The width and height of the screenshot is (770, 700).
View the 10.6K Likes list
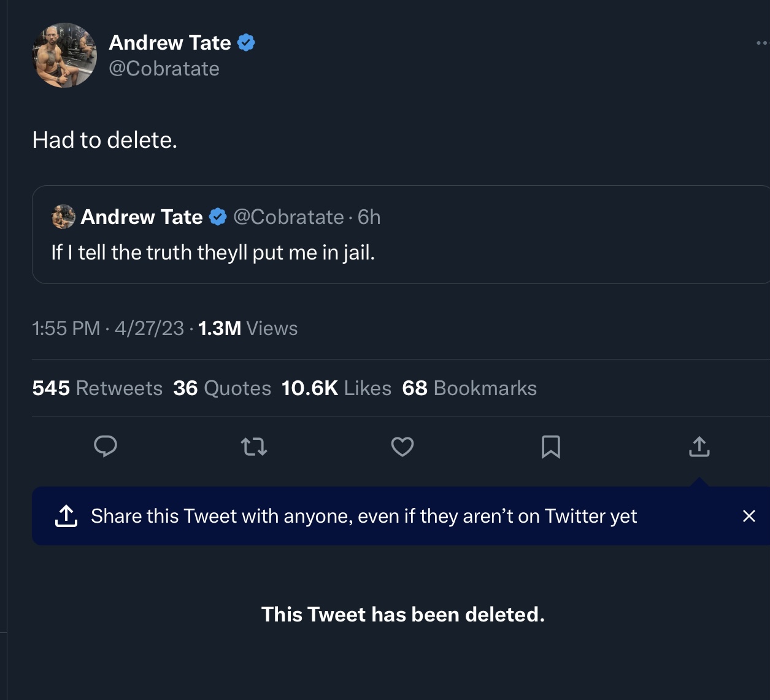click(337, 388)
